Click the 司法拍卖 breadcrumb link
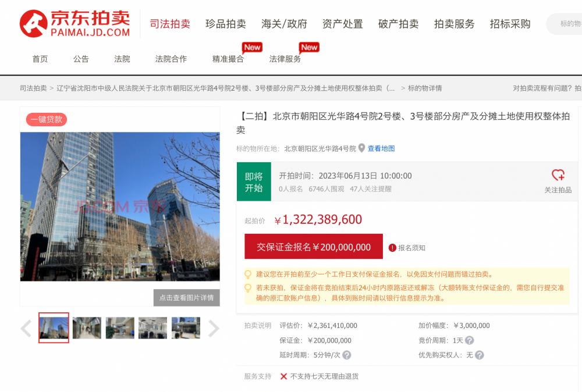The width and height of the screenshot is (582, 392). 33,88
